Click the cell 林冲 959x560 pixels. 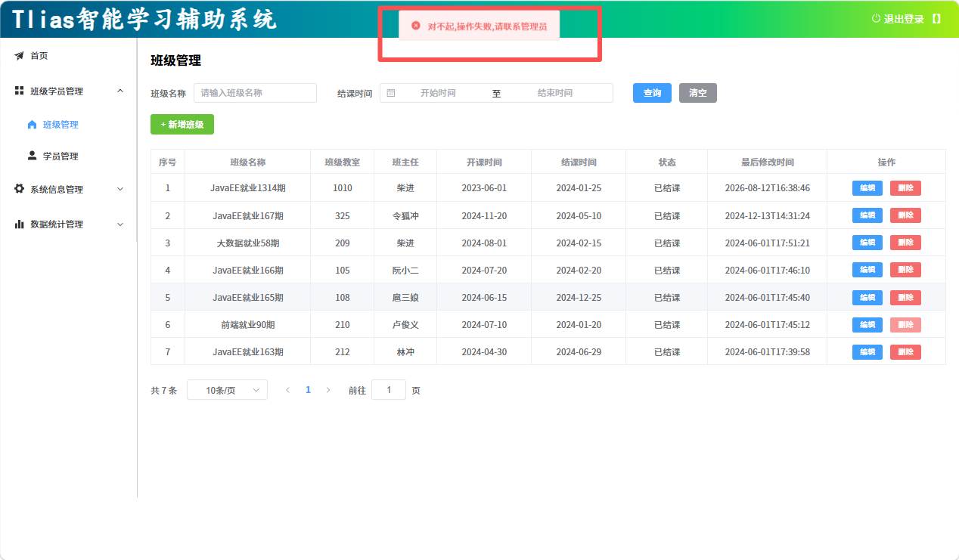405,352
